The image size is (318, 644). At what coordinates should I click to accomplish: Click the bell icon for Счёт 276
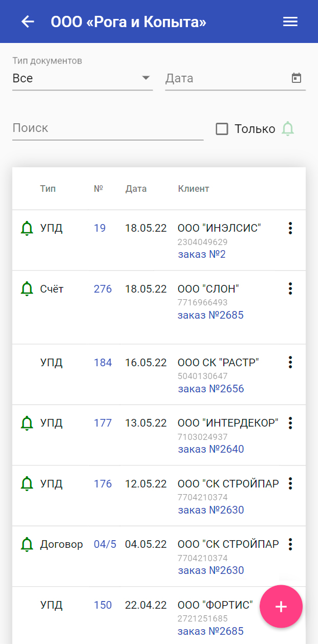[x=27, y=289]
